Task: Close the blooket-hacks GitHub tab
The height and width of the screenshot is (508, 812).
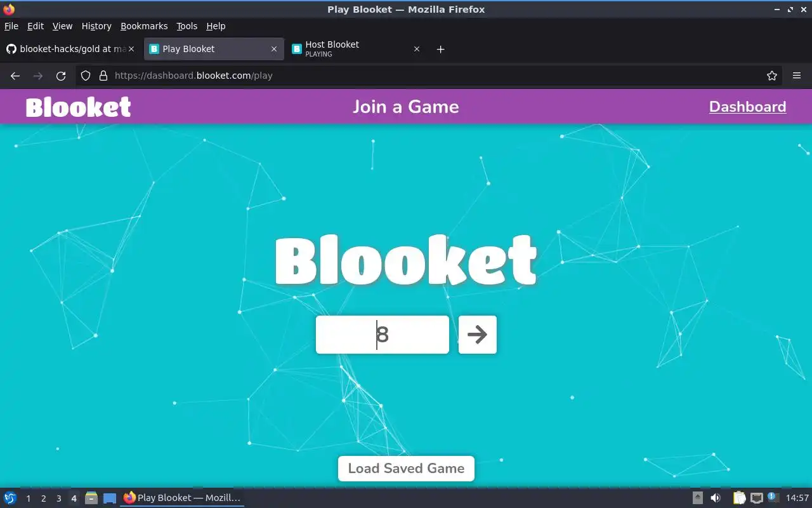Action: coord(131,49)
